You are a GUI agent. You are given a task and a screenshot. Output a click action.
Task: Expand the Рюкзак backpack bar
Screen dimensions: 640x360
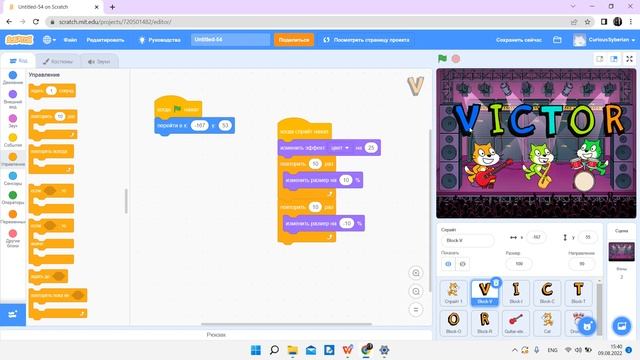(216, 335)
